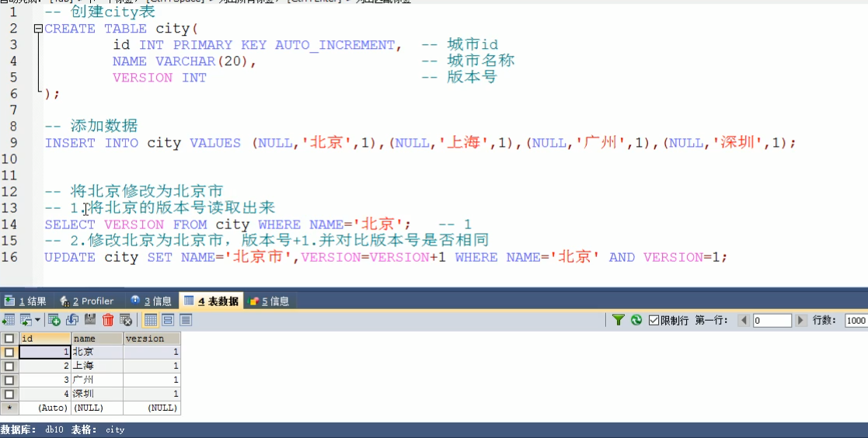Check the row checkbox for 北京
868x438 pixels.
tap(9, 352)
